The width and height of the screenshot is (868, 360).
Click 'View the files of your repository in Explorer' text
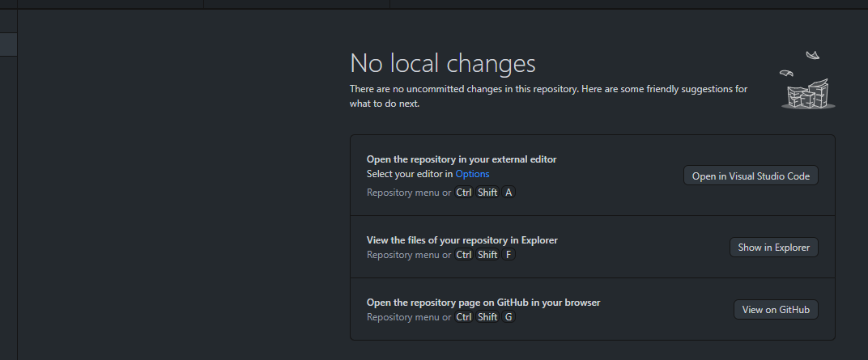462,240
